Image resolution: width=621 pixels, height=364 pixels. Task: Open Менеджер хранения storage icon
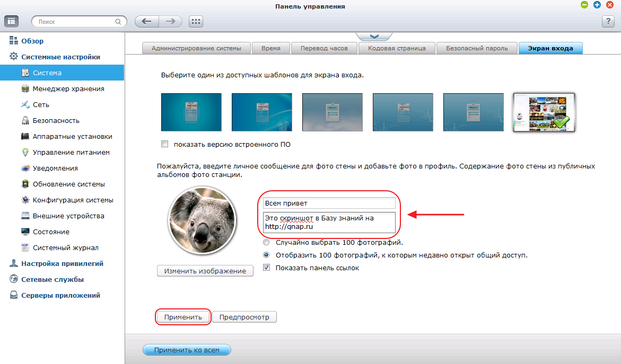click(25, 88)
